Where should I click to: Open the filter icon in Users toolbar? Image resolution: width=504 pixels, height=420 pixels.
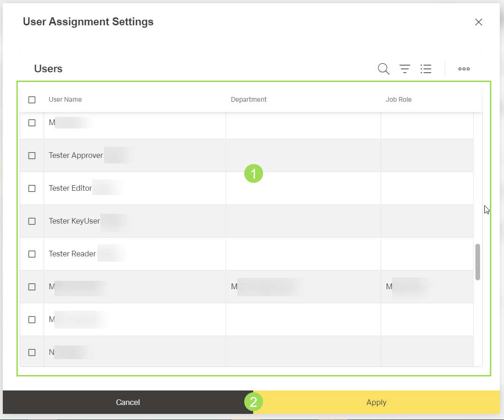pos(405,69)
